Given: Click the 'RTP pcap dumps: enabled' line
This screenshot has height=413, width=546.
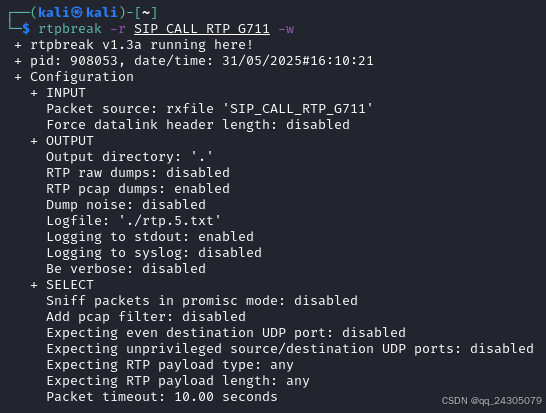Looking at the screenshot, I should point(138,189).
